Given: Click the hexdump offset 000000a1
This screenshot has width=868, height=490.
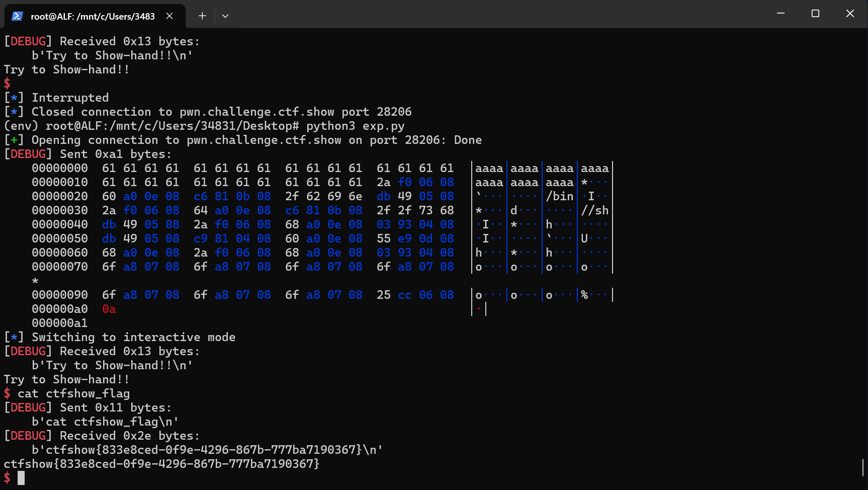Looking at the screenshot, I should click(x=60, y=323).
